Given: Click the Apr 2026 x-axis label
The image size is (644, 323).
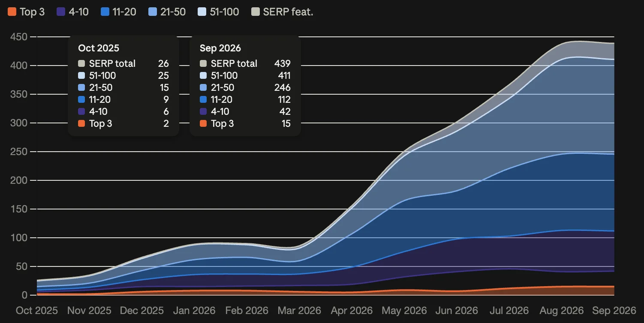Looking at the screenshot, I should [352, 311].
